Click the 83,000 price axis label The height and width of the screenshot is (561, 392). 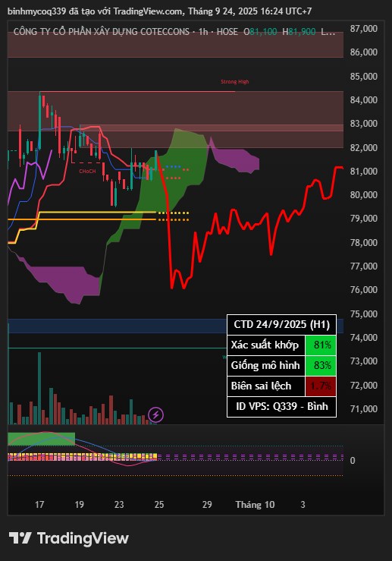pos(363,124)
